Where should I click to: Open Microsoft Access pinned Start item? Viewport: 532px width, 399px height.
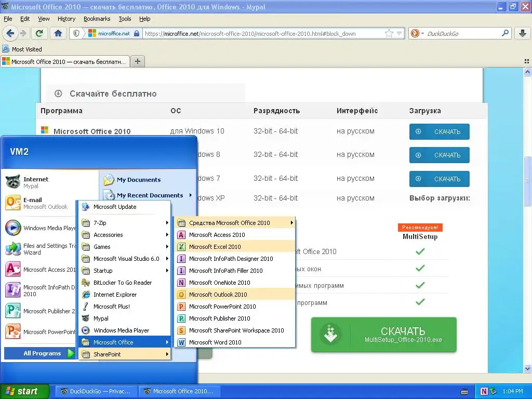pos(41,270)
